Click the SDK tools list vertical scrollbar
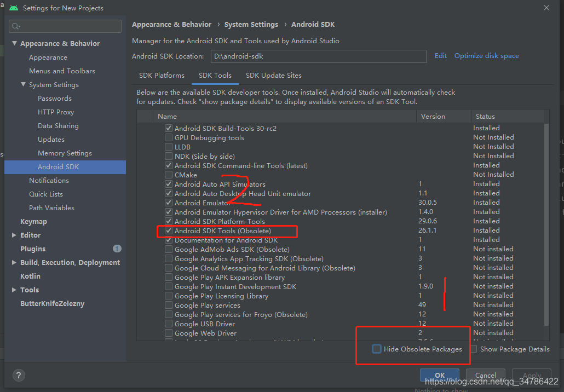 (546, 225)
